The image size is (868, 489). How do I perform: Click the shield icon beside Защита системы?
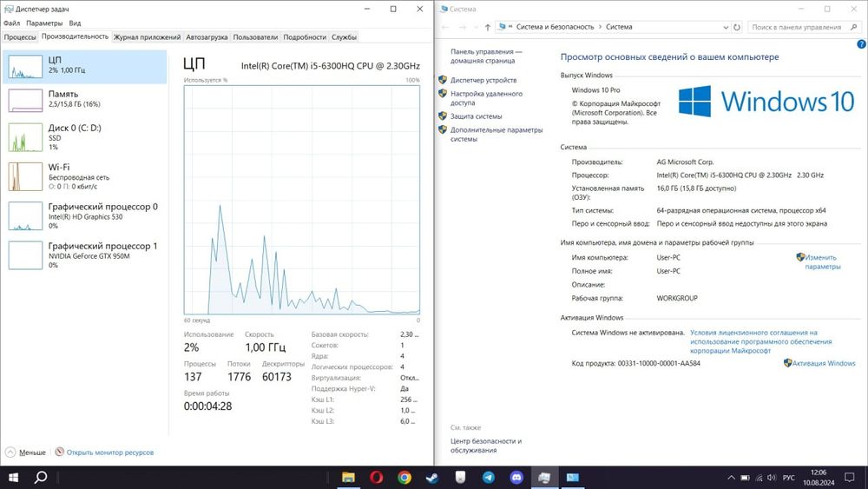pyautogui.click(x=443, y=116)
